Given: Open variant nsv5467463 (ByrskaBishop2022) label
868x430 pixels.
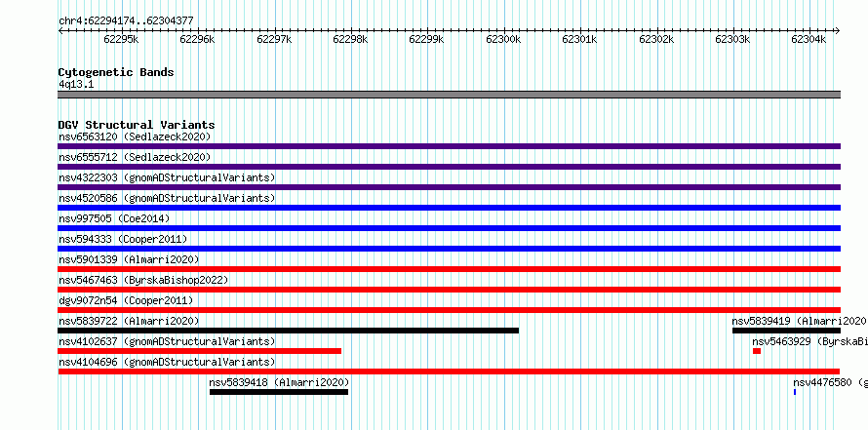Looking at the screenshot, I should pos(144,280).
